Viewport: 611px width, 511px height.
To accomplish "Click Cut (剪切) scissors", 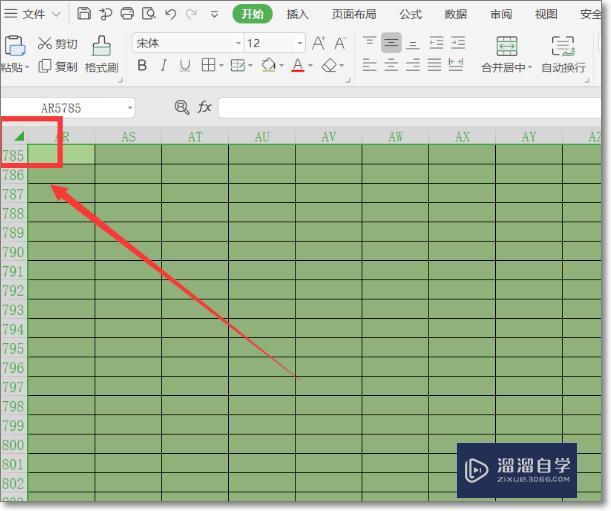I will (58, 43).
